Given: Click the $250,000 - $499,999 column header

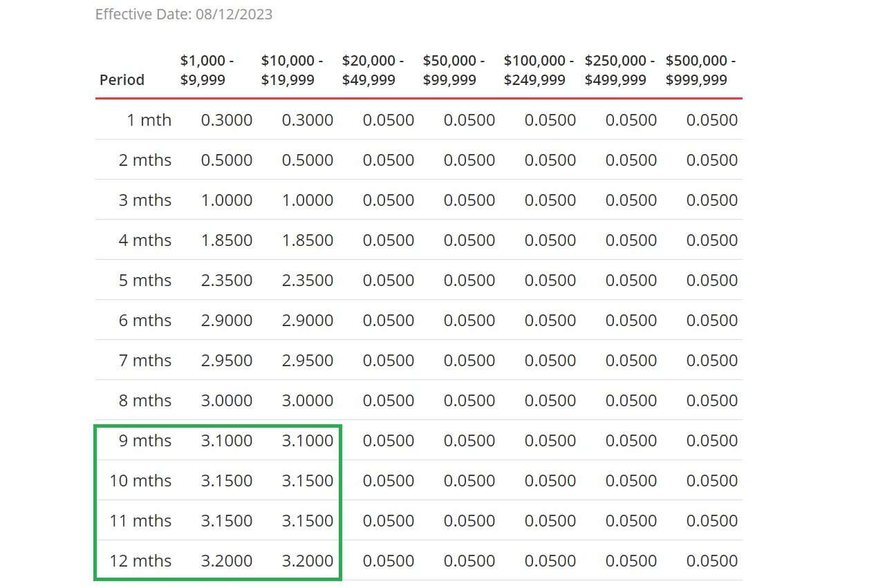Looking at the screenshot, I should pos(619,70).
